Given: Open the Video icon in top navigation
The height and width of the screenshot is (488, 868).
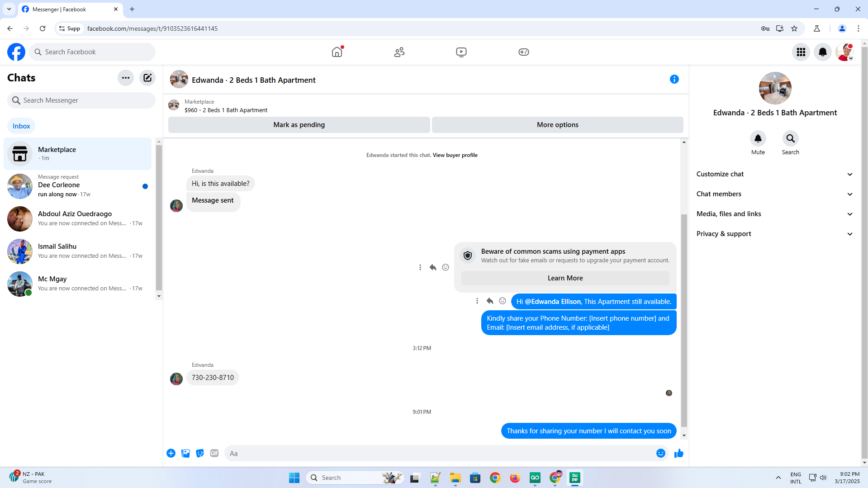Looking at the screenshot, I should pos(461,52).
